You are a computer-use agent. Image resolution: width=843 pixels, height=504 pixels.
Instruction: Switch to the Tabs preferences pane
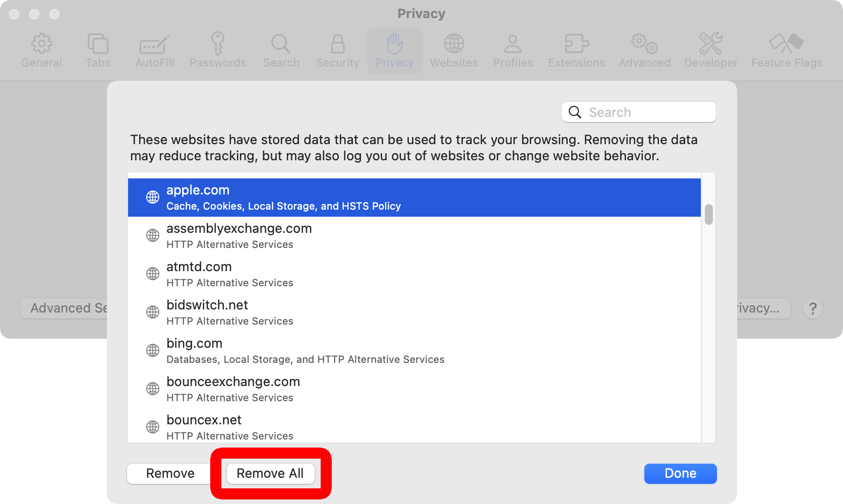click(98, 44)
